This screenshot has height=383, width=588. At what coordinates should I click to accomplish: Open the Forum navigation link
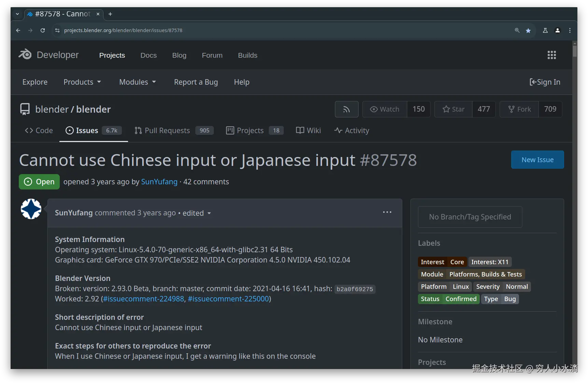212,55
